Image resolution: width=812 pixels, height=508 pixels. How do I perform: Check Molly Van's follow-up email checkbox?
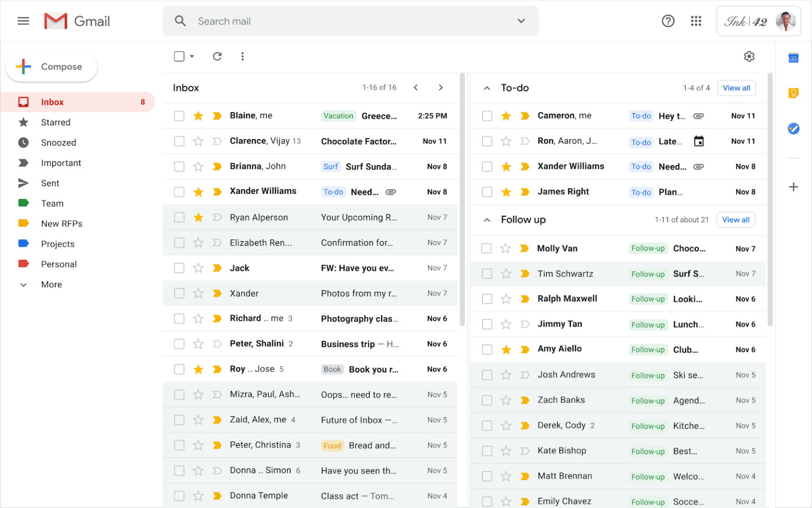pyautogui.click(x=487, y=248)
